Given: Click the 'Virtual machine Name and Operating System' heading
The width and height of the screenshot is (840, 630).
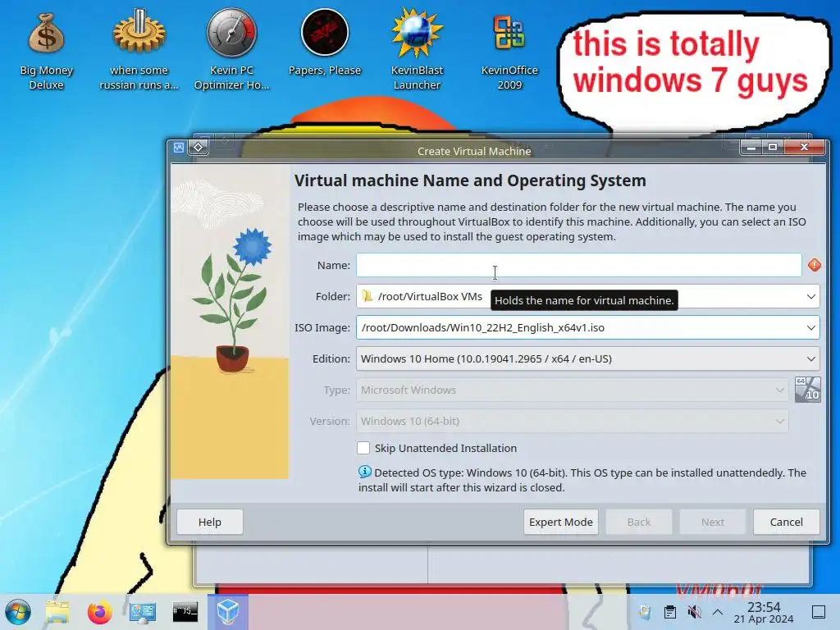Looking at the screenshot, I should [470, 180].
